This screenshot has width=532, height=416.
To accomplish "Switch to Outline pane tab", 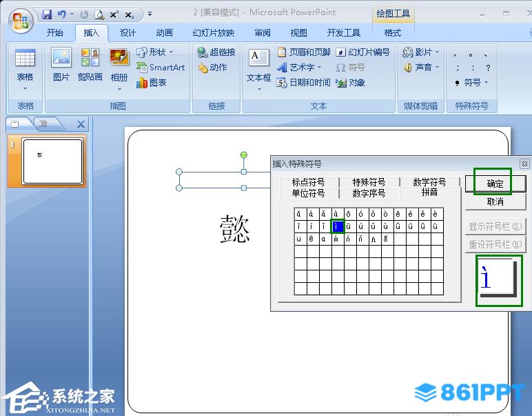I will coord(44,124).
